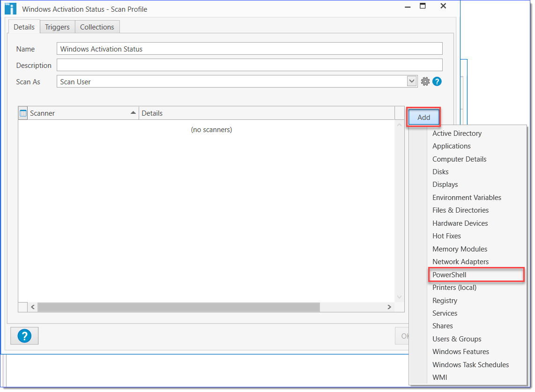The height and width of the screenshot is (392, 535).
Task: Click the partially hidden OK button
Action: (x=402, y=336)
